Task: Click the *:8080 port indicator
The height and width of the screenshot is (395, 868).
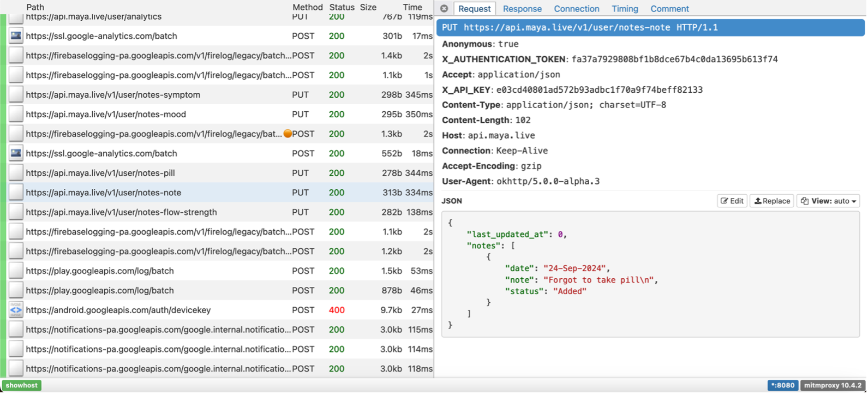Action: tap(783, 385)
